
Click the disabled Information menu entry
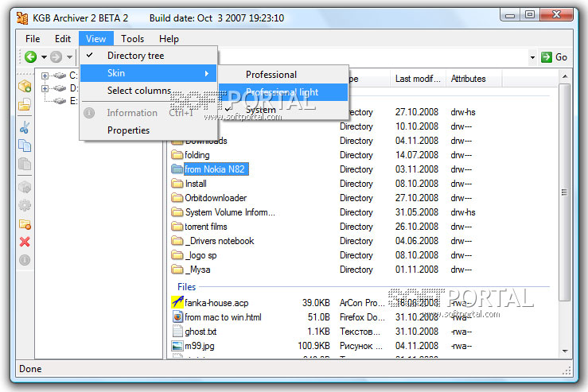click(149, 113)
